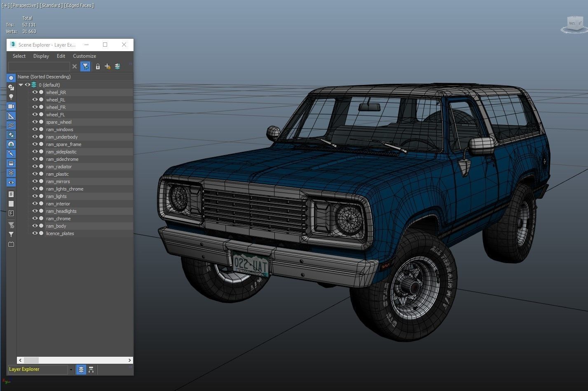Screen dimensions: 588x391
Task: Toggle Display Cameras filter icon
Action: click(11, 106)
